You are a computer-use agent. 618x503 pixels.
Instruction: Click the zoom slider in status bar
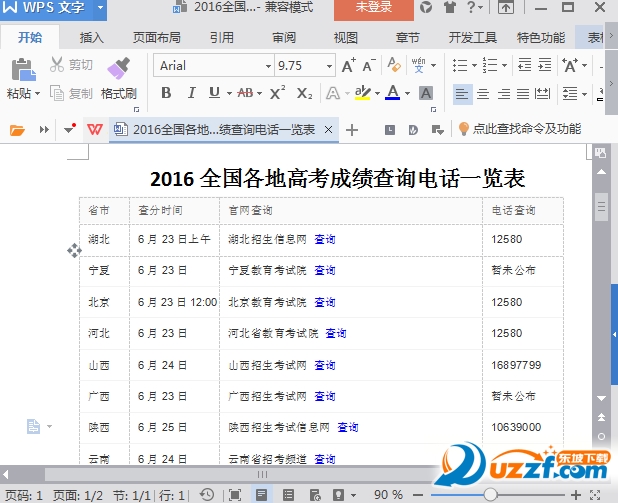point(490,494)
